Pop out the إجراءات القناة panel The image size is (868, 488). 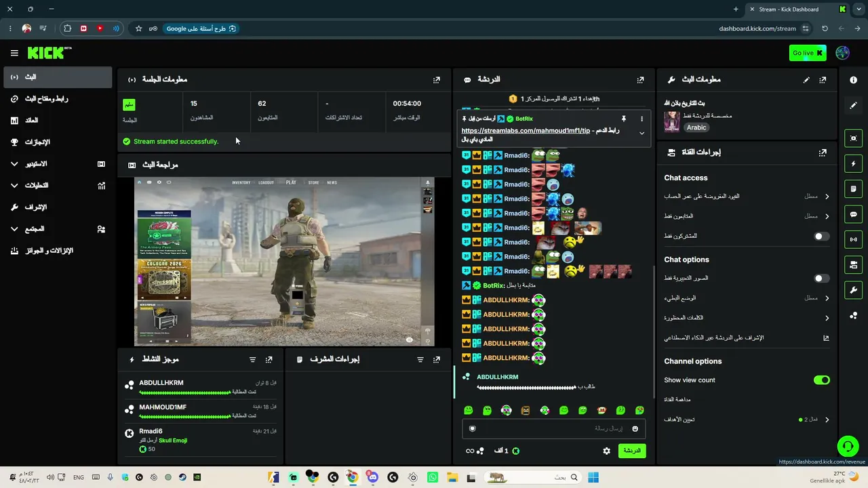point(823,153)
